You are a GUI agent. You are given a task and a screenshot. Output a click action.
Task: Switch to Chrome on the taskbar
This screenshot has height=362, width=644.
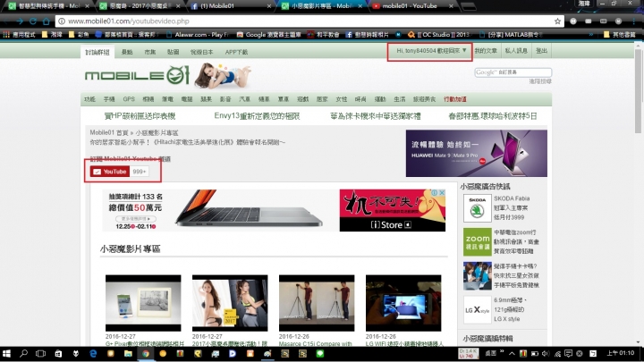coord(146,353)
